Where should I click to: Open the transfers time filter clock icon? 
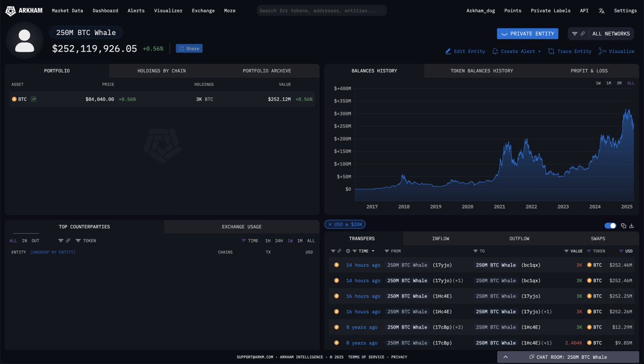coord(348,250)
